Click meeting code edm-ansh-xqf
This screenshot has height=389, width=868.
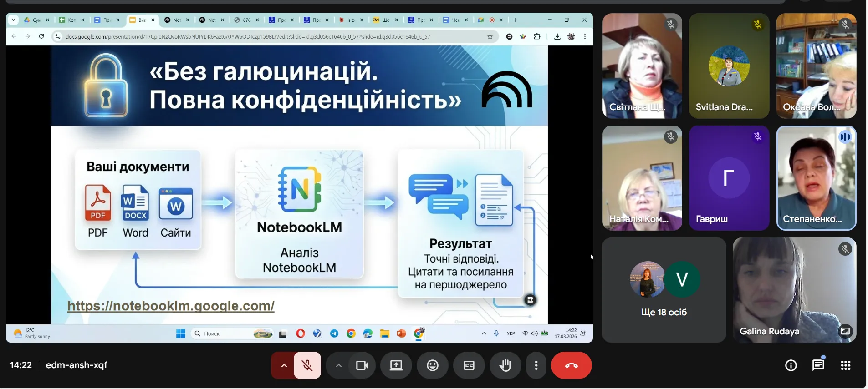77,365
